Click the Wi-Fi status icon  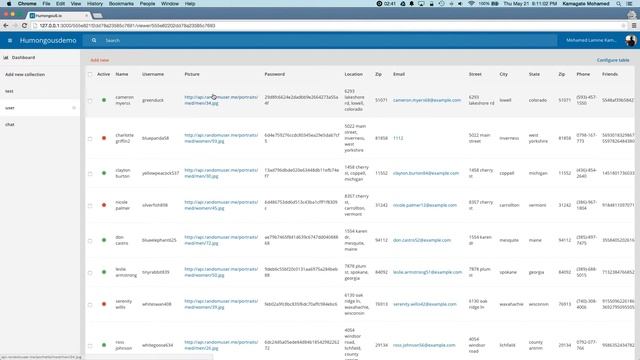point(471,3)
